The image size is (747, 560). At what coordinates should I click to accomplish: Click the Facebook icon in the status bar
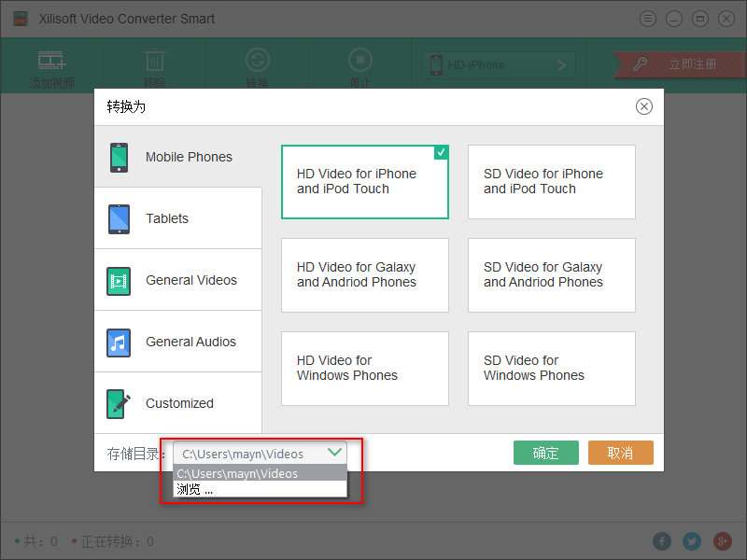[x=662, y=541]
